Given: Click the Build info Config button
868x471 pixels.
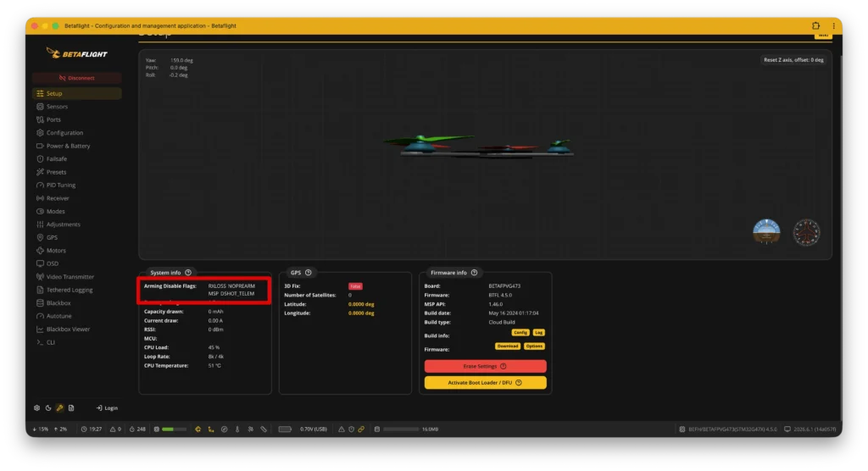Looking at the screenshot, I should (520, 333).
